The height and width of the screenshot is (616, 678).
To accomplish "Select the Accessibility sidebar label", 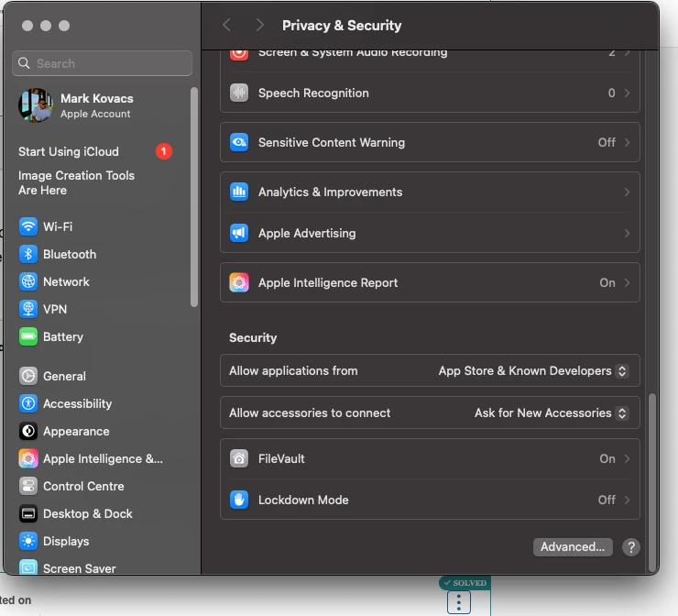I will pyautogui.click(x=77, y=403).
